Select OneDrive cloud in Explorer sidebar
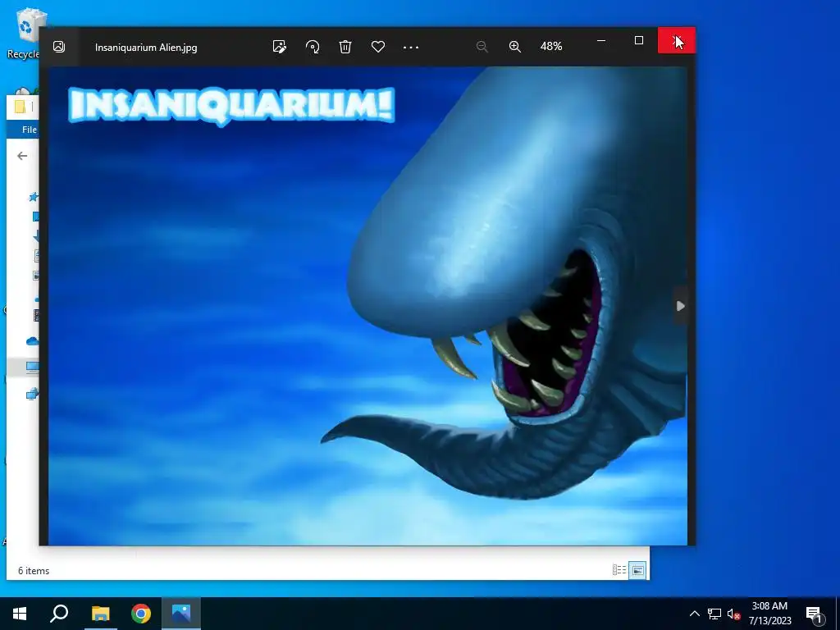840x630 pixels. click(x=32, y=340)
